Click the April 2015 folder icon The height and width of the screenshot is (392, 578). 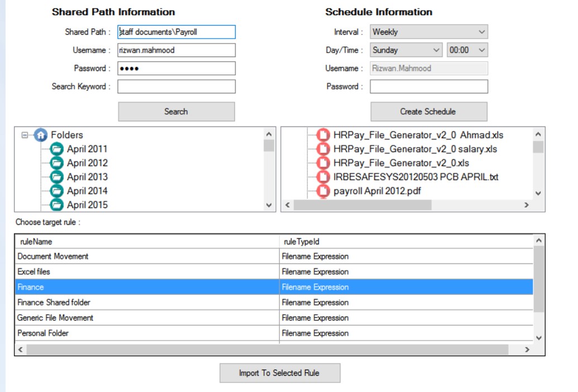(57, 204)
